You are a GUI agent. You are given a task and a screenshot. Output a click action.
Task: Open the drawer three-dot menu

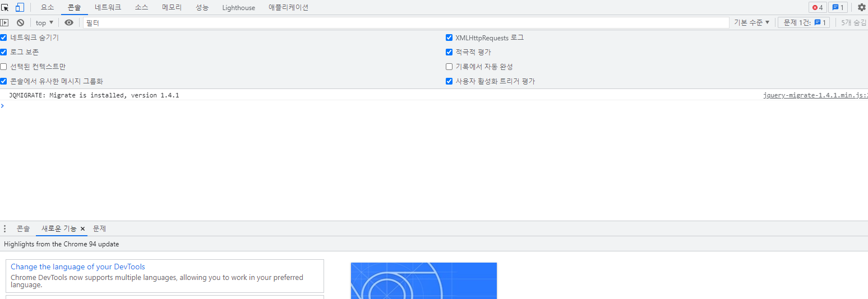pos(5,228)
